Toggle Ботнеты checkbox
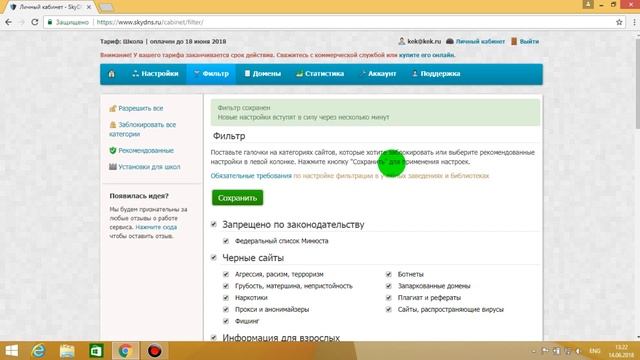Viewport: 640px width, 360px height. 389,274
